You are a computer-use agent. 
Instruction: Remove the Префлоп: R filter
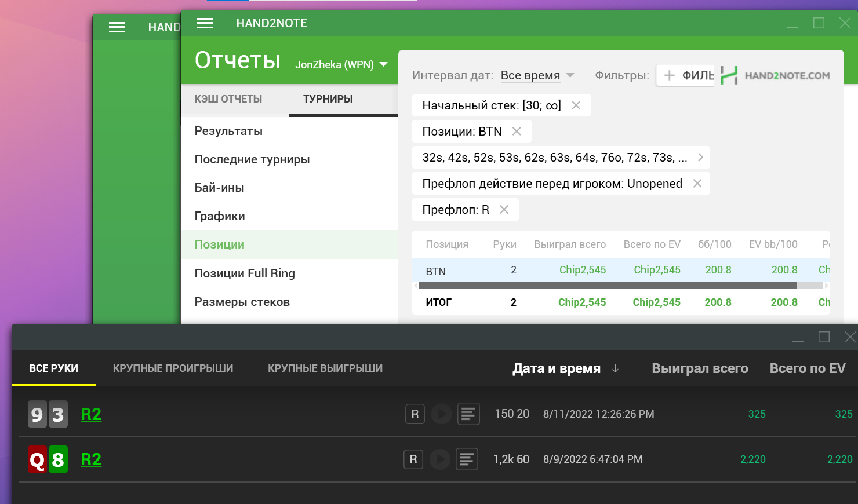[504, 210]
